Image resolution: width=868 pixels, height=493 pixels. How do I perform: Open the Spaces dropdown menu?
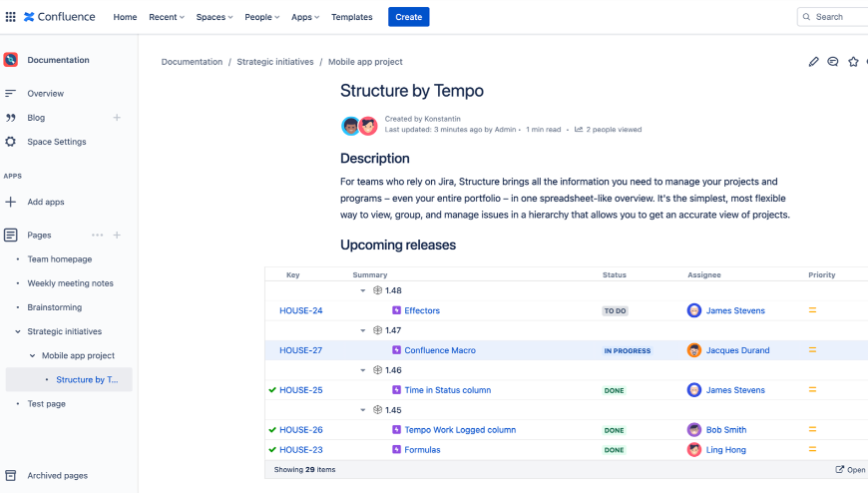click(215, 17)
